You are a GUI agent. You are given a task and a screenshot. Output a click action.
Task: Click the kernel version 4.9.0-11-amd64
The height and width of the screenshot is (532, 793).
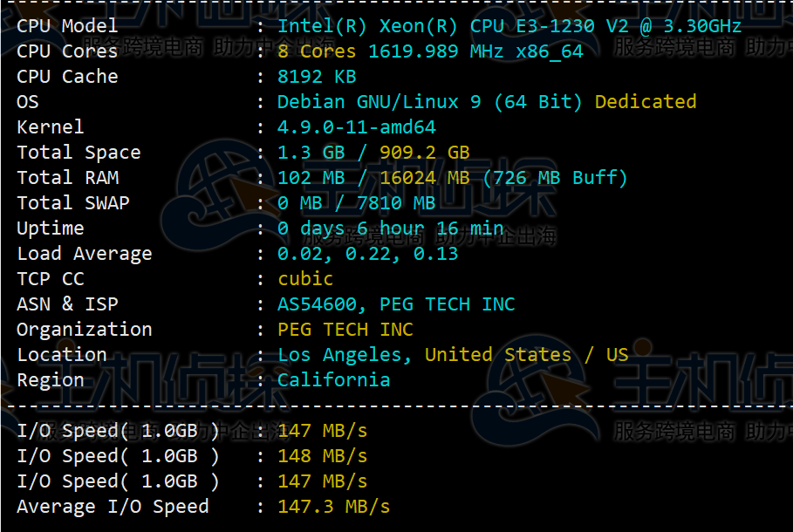[356, 127]
